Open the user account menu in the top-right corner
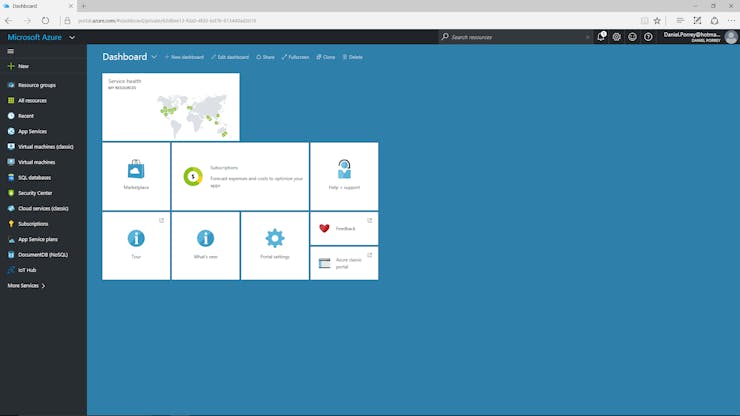Screen dimensions: 740x416 click(x=700, y=37)
